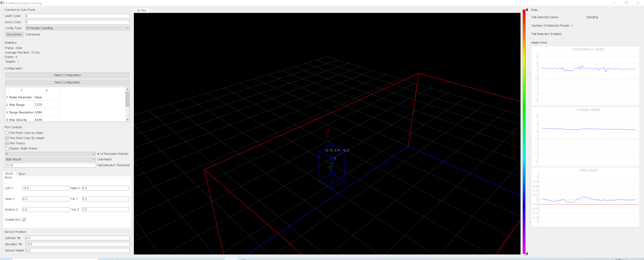Image resolution: width=644 pixels, height=260 pixels.
Task: Open the Config Type dropdown
Action: pyautogui.click(x=77, y=28)
